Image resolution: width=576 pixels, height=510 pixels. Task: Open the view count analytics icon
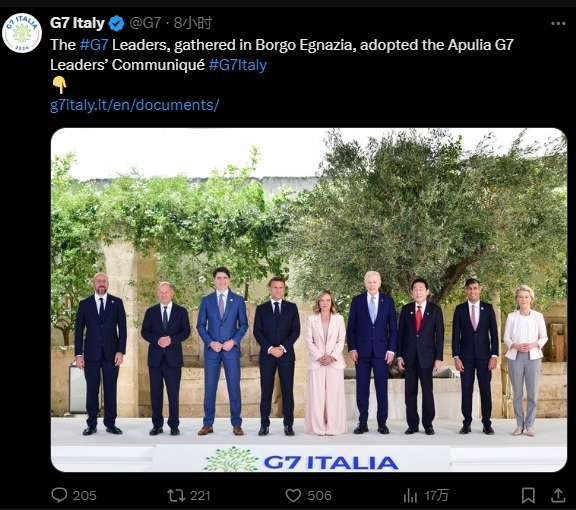[x=410, y=495]
